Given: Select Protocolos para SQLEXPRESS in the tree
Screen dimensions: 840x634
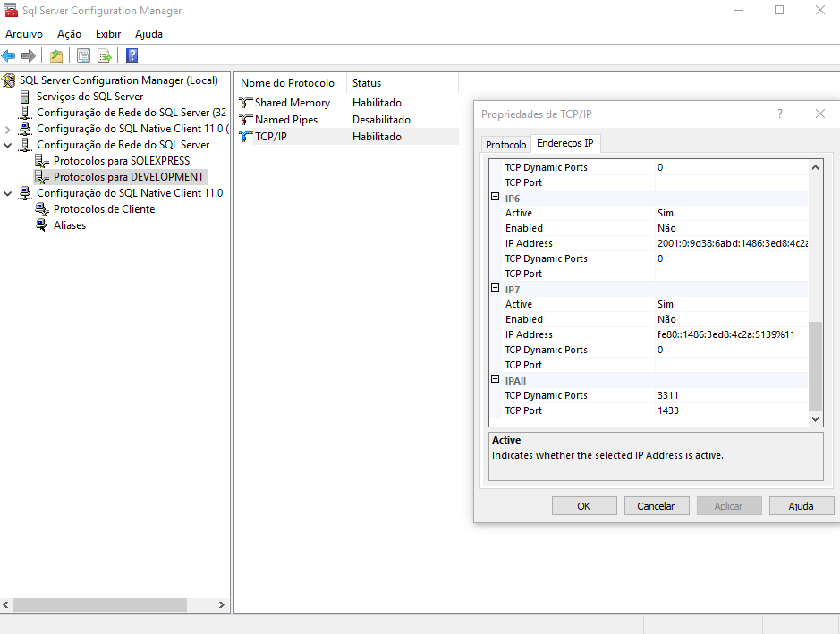Looking at the screenshot, I should coord(122,161).
